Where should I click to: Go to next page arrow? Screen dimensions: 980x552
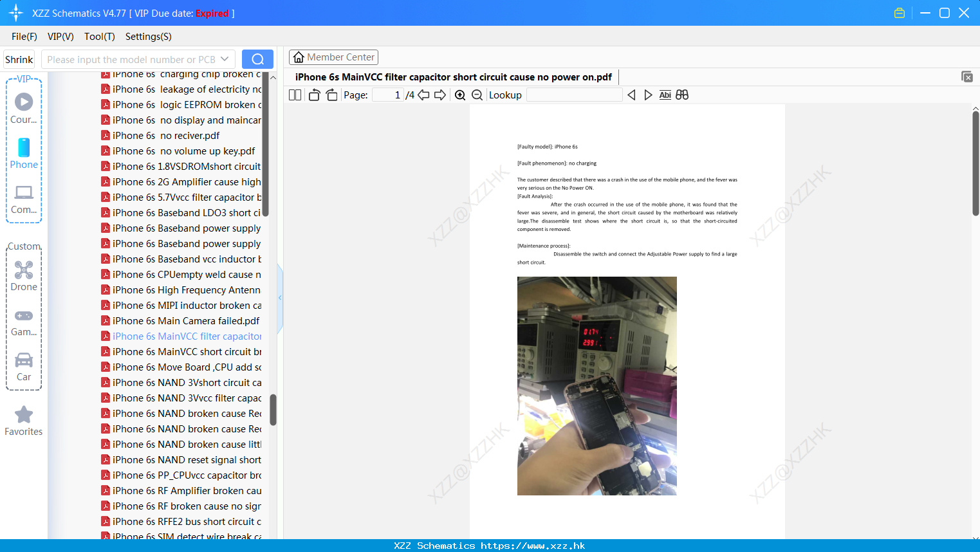pyautogui.click(x=440, y=95)
